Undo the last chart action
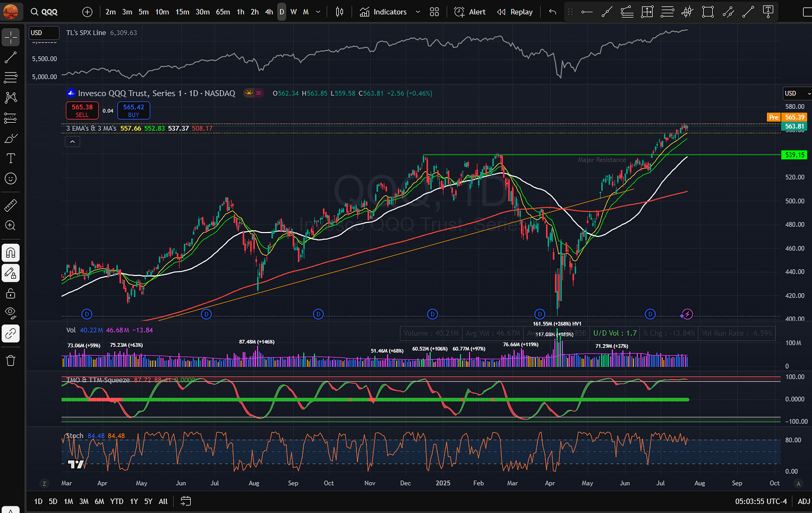The image size is (812, 513). coord(552,12)
